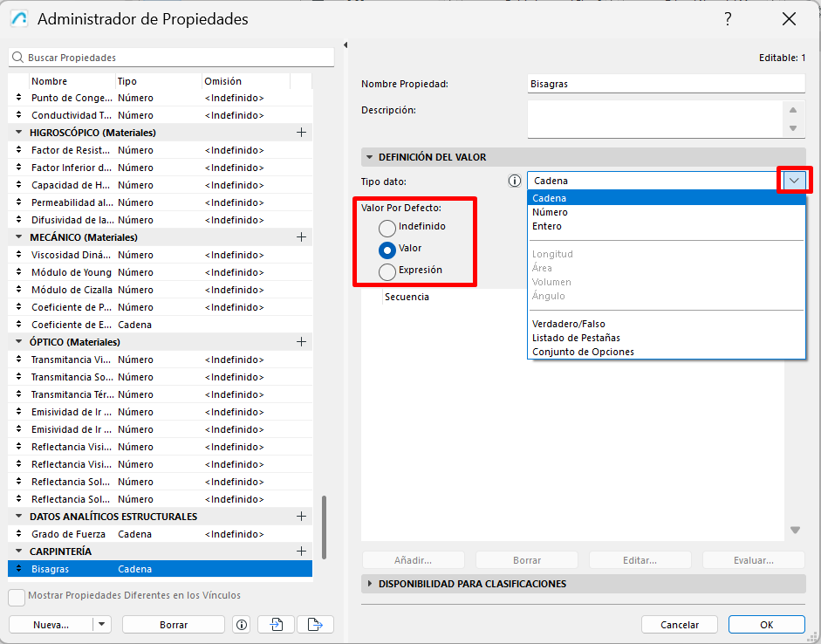Choose Número from the data type list
The width and height of the screenshot is (821, 644).
tap(550, 212)
